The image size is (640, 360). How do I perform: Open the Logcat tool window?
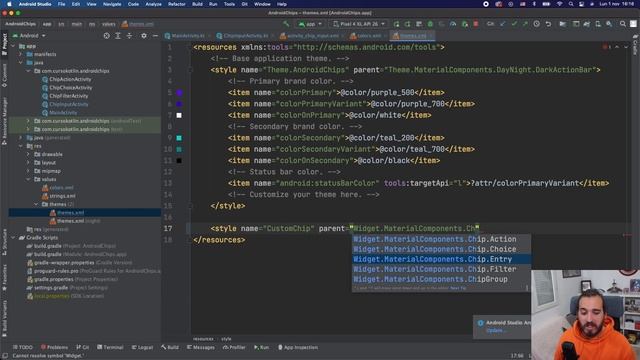[142, 347]
